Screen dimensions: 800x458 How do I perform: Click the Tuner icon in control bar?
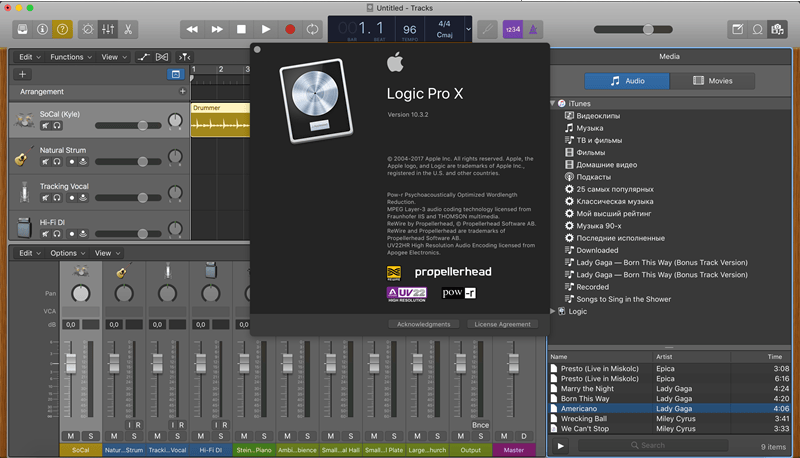coord(488,30)
